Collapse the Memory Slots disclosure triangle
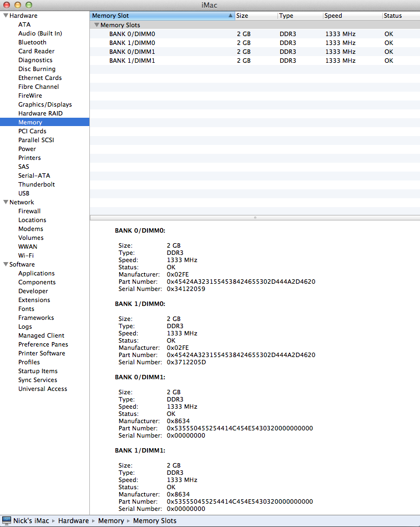The height and width of the screenshot is (527, 420). tap(97, 25)
